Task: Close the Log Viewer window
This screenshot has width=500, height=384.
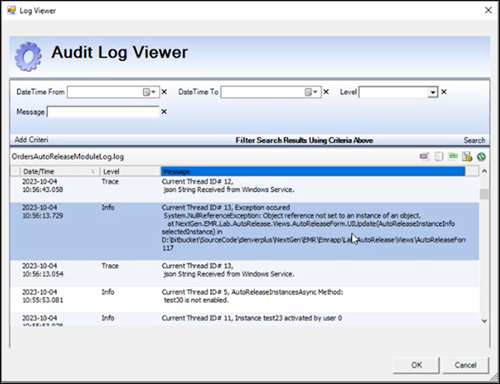Action: click(x=488, y=10)
